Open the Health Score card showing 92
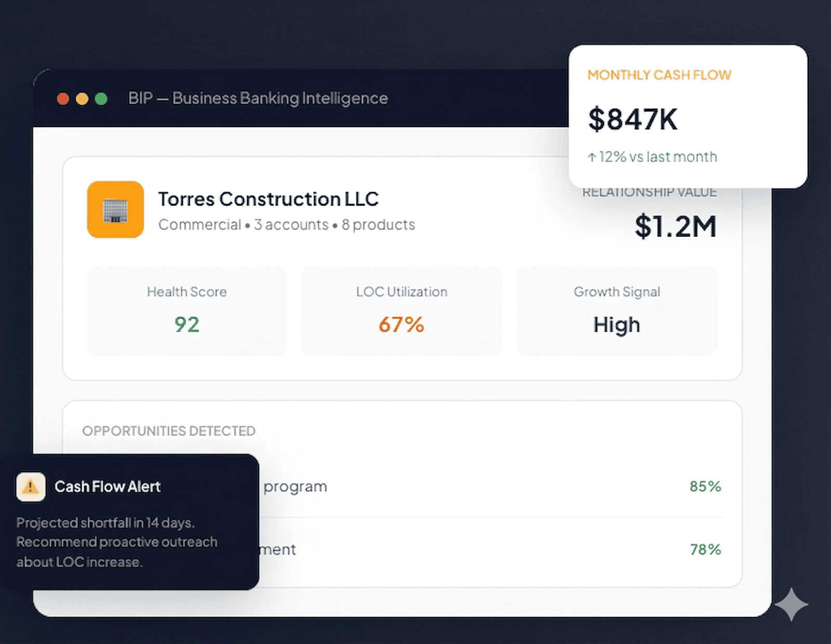The height and width of the screenshot is (644, 831). [186, 311]
